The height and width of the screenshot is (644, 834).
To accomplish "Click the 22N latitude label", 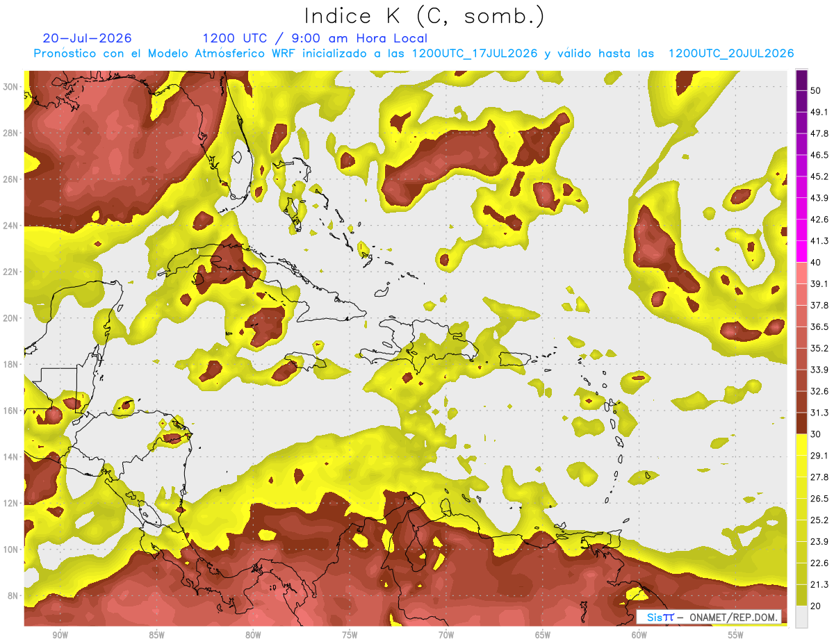I will [x=12, y=272].
